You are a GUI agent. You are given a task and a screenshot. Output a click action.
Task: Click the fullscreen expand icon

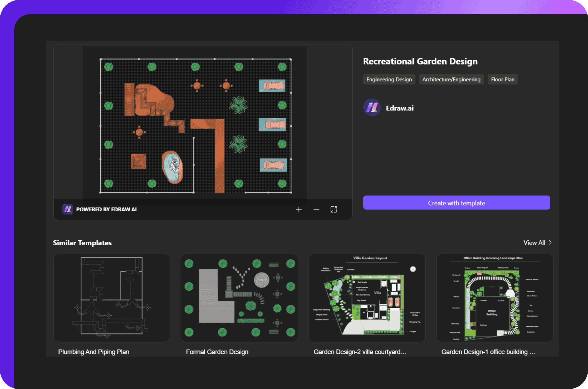coord(334,210)
